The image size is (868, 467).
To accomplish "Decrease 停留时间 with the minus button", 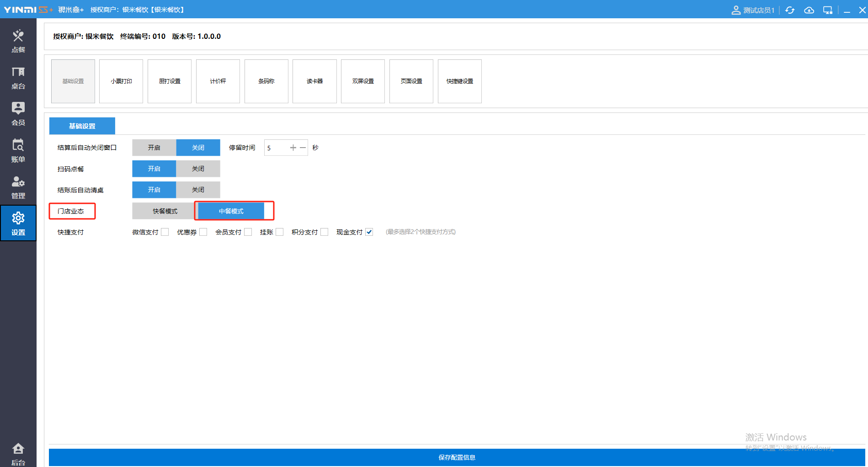I will click(303, 148).
